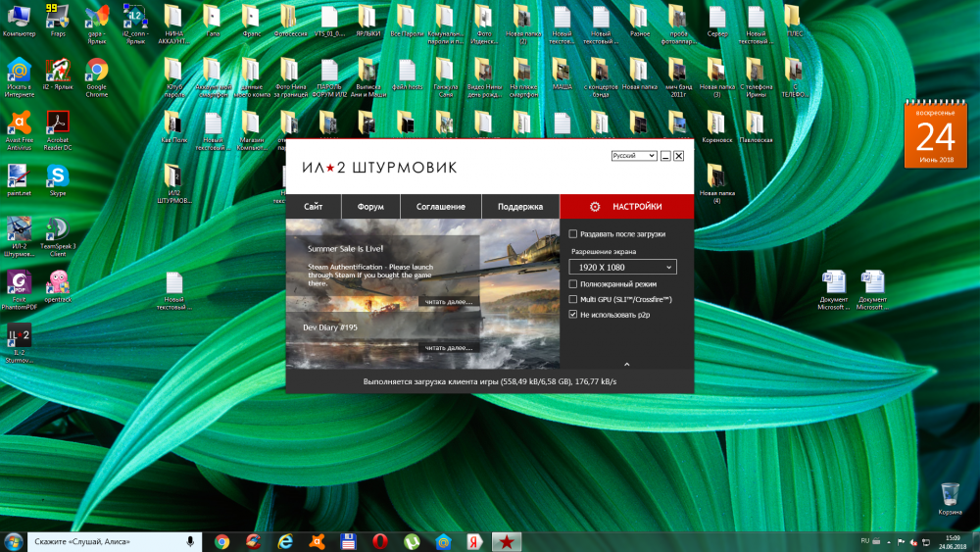Viewport: 980px width, 552px height.
Task: Open the Форум tab
Action: click(370, 207)
